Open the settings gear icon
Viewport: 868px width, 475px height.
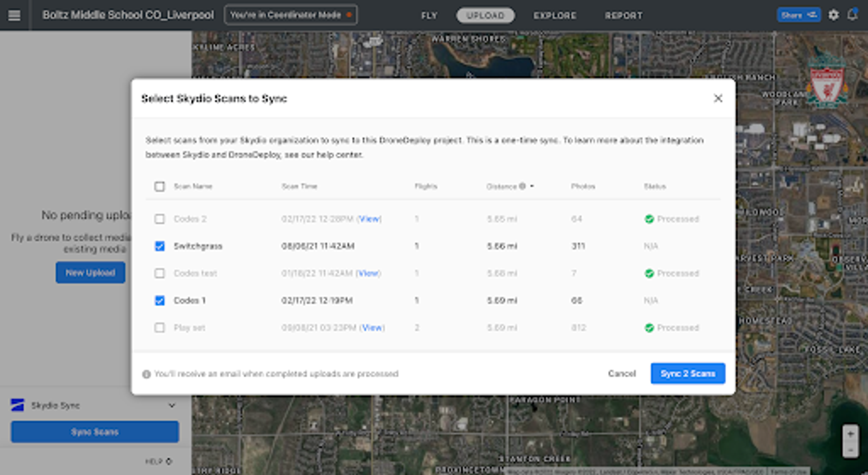(x=833, y=15)
